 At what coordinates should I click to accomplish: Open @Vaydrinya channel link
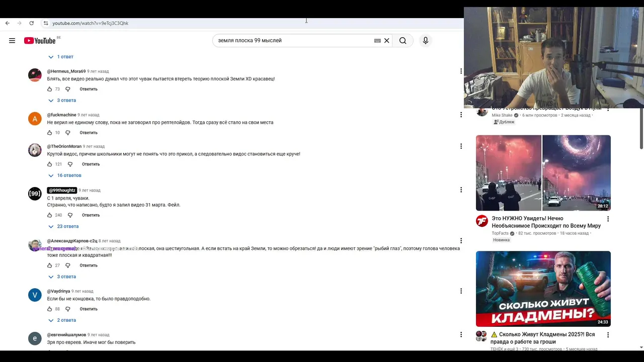[59, 292]
